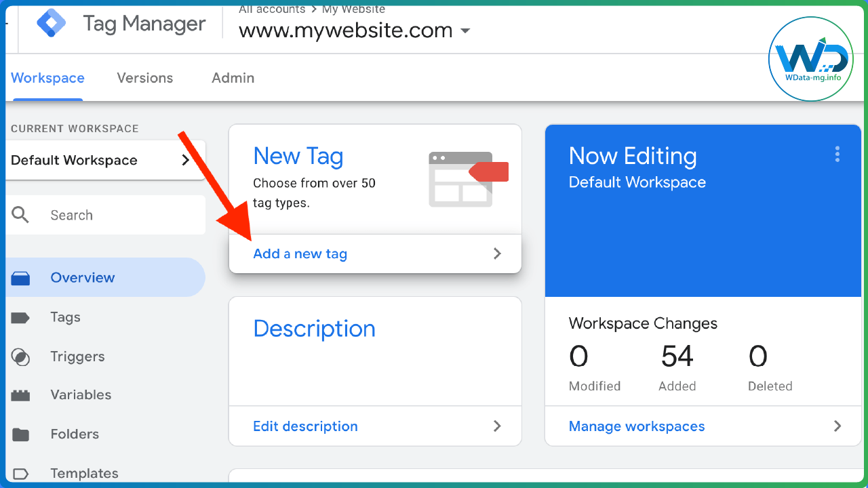868x488 pixels.
Task: Select the Templates sidebar icon
Action: [x=20, y=472]
